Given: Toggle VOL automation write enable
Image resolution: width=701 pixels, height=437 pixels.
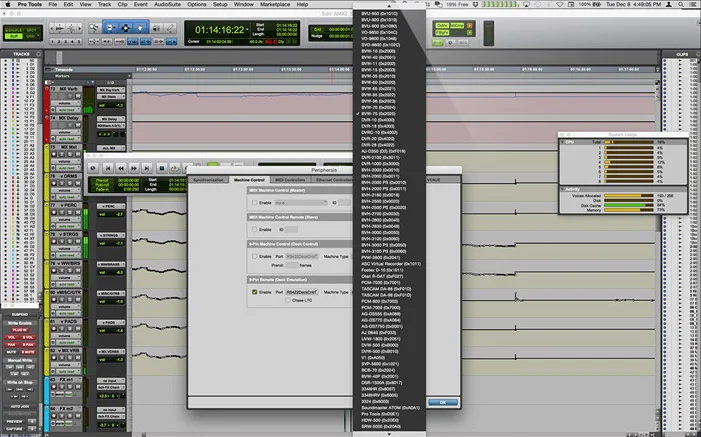Looking at the screenshot, I should pyautogui.click(x=12, y=337).
